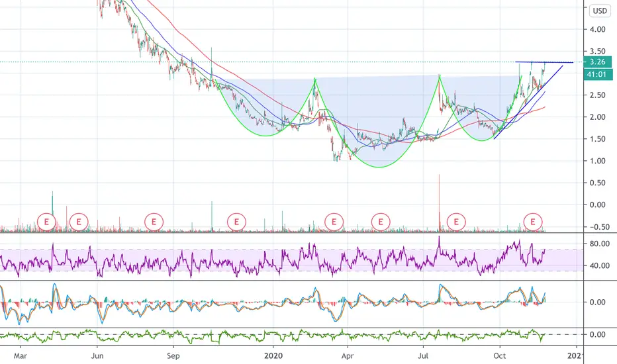Click the 0.50 price axis label
617x364 pixels.
pyautogui.click(x=598, y=183)
